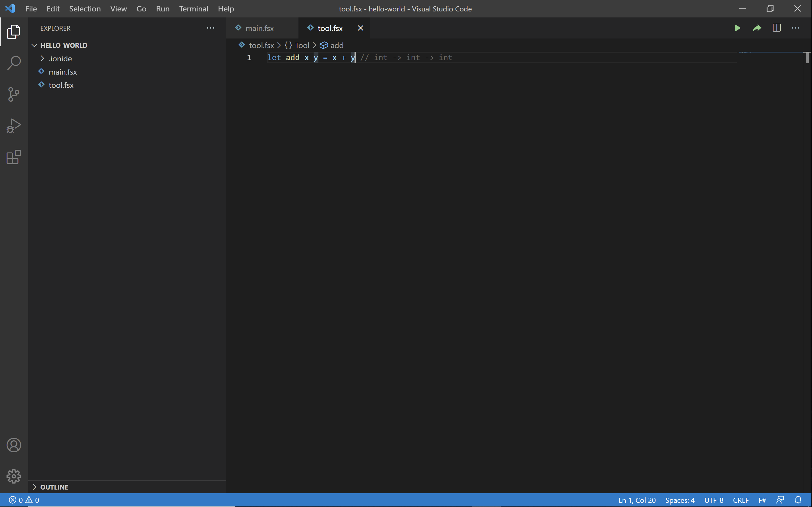
Task: Split the editor to the right
Action: (776, 28)
